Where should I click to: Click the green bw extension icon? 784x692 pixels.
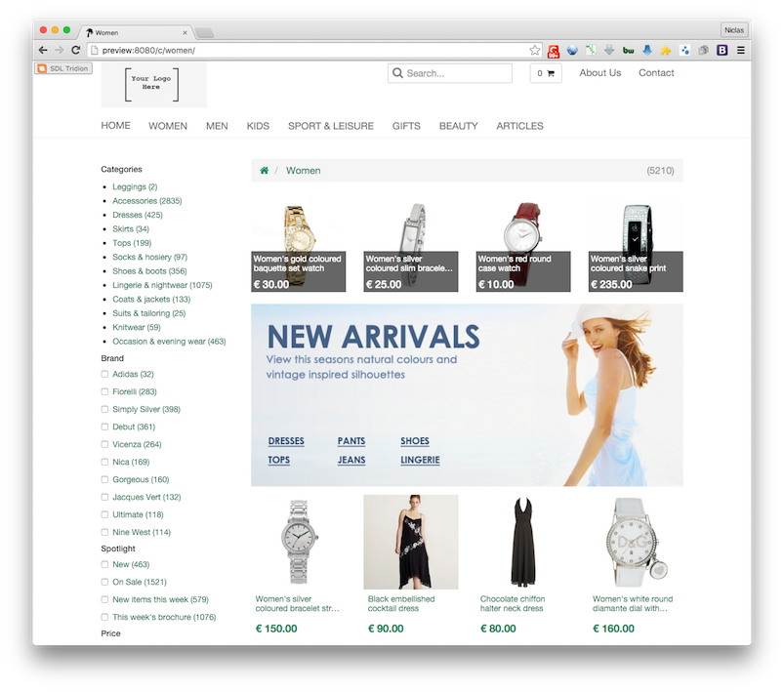pos(628,50)
